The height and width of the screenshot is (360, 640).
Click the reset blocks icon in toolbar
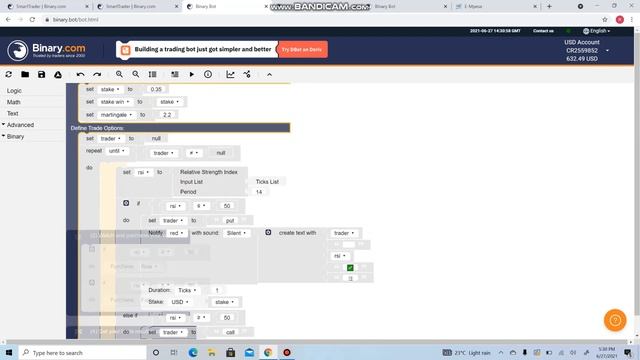click(x=9, y=74)
